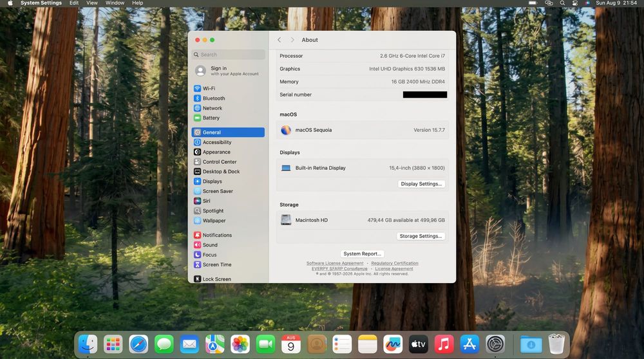This screenshot has height=359, width=644.
Task: Go back with the left chevron
Action: (279, 40)
